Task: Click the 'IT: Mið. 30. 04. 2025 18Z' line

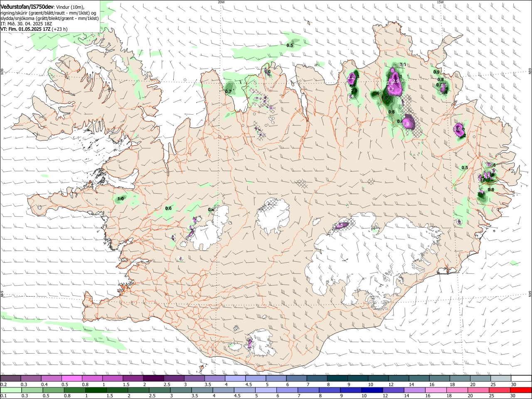Action: [x=27, y=24]
